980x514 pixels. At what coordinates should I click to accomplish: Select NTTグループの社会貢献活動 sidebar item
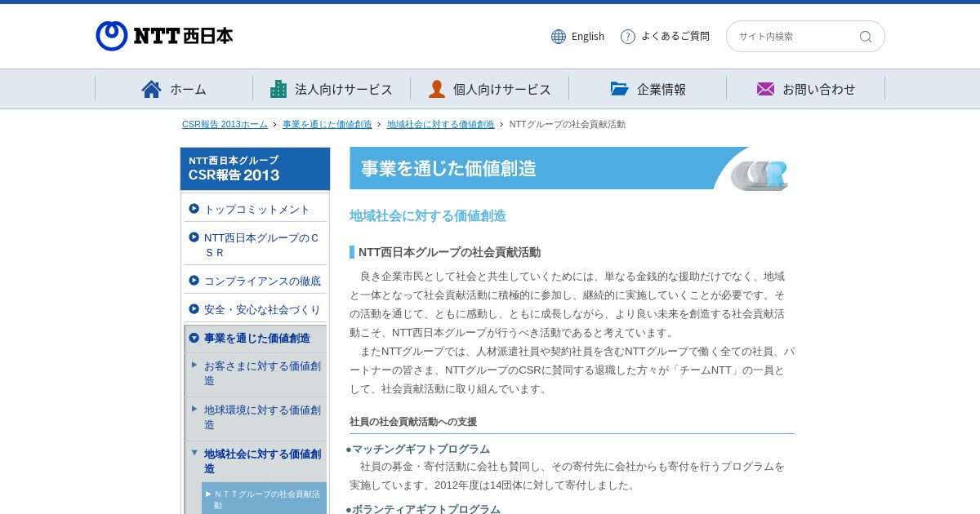click(266, 499)
